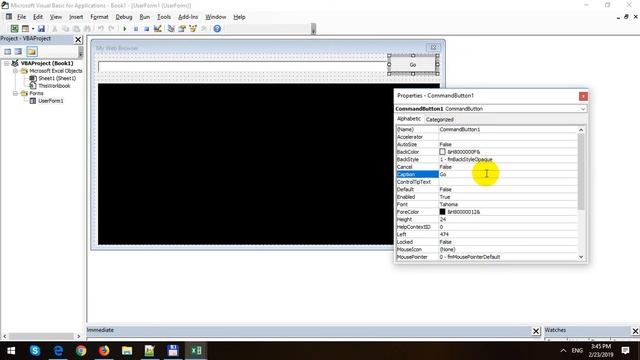The width and height of the screenshot is (640, 360).
Task: Open the Edit menu
Action: pyautogui.click(x=38, y=17)
